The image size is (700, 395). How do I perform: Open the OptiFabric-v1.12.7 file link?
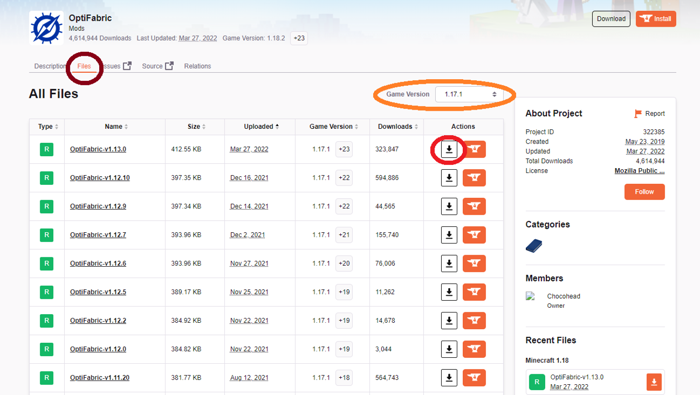(98, 235)
